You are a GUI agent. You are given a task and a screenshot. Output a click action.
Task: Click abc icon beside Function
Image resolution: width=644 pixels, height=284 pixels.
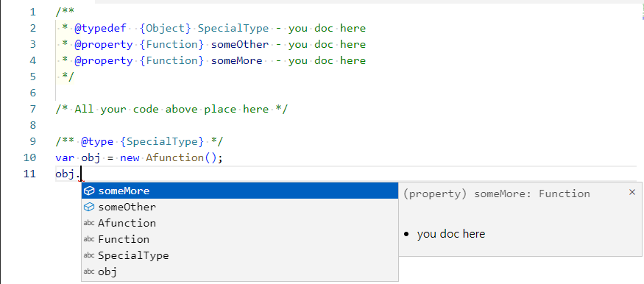click(89, 239)
